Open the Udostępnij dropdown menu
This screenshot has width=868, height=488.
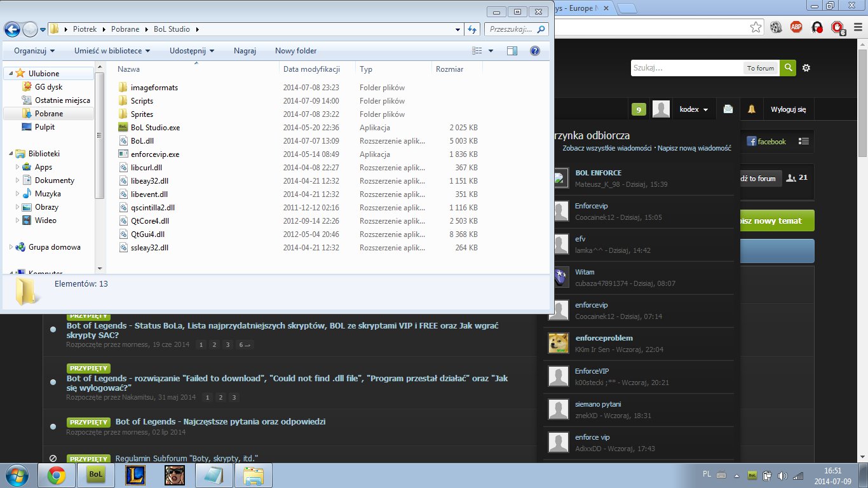pos(192,51)
